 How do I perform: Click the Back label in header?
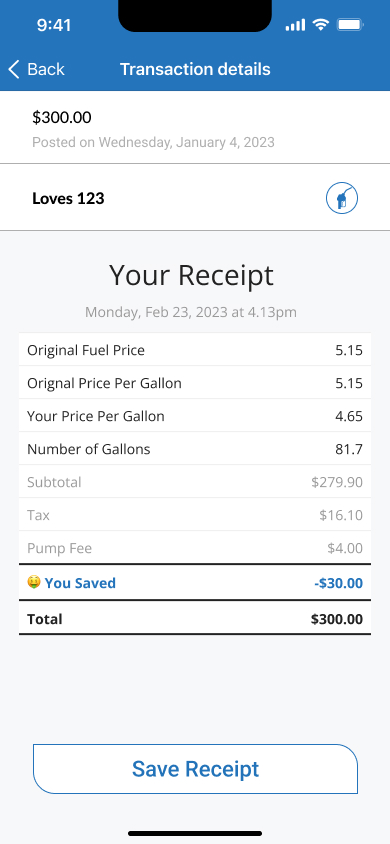click(46, 69)
